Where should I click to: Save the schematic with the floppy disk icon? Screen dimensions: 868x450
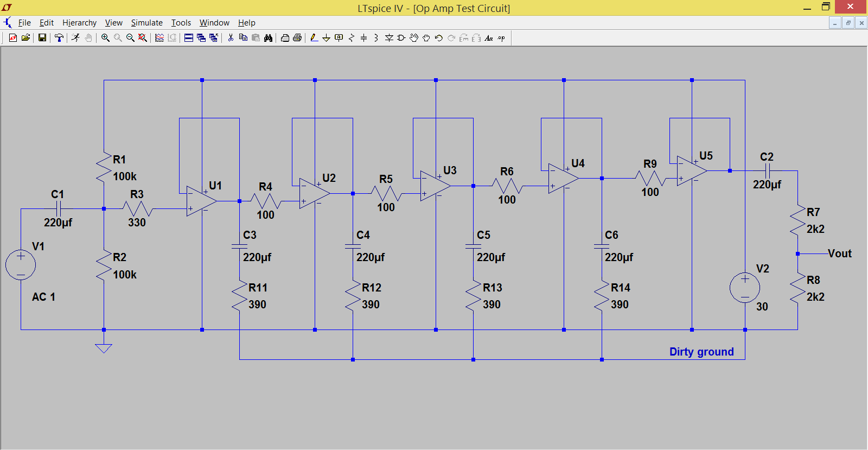[x=42, y=37]
